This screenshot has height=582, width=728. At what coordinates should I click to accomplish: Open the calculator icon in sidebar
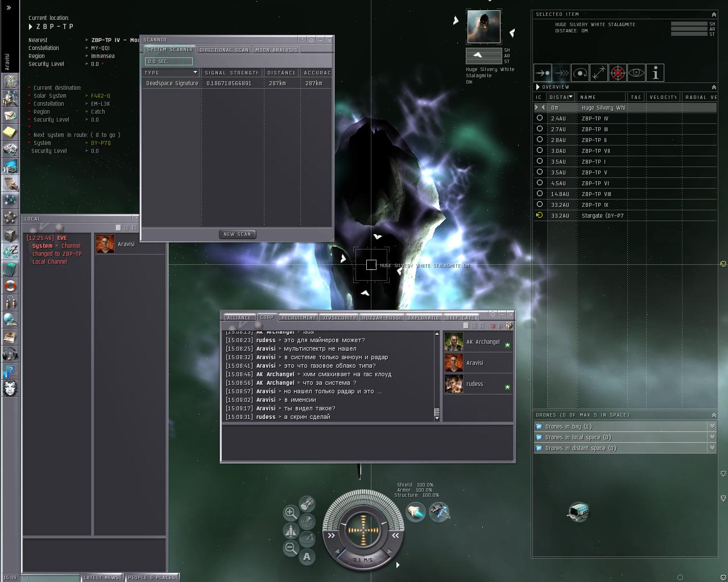pyautogui.click(x=10, y=269)
